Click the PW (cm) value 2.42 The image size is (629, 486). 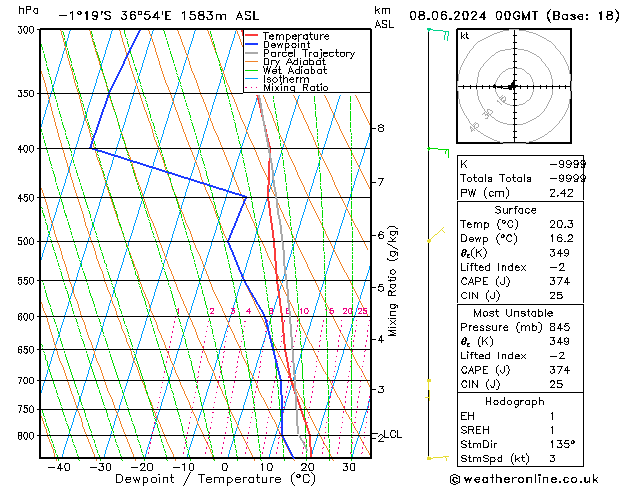tap(561, 193)
